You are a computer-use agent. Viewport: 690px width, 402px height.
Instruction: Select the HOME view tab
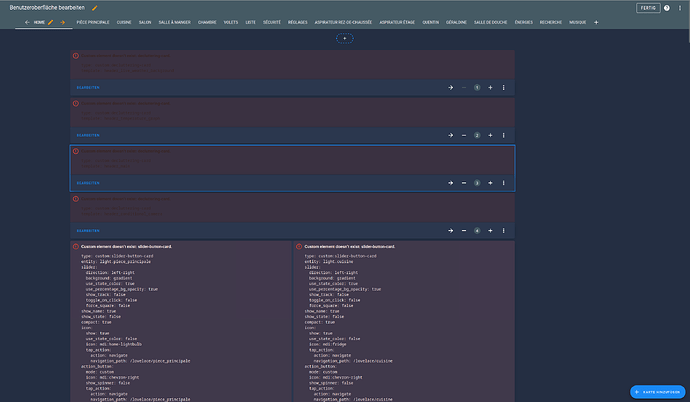coord(39,22)
